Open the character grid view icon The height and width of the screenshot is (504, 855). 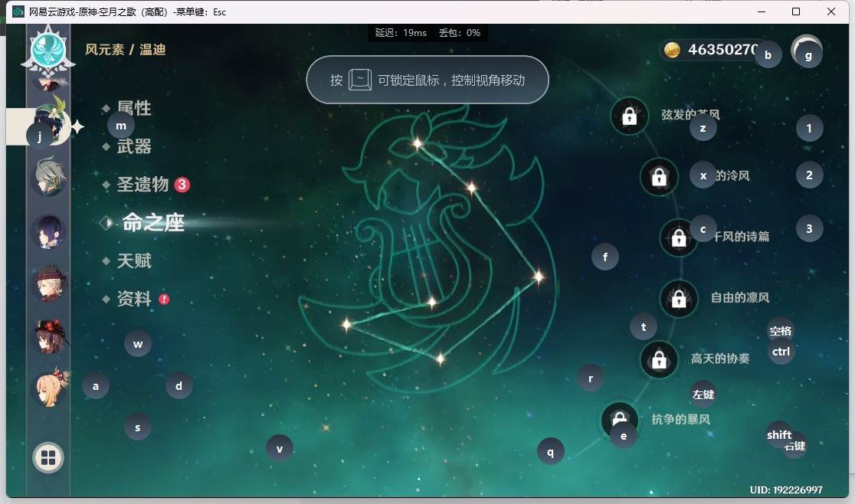(48, 458)
